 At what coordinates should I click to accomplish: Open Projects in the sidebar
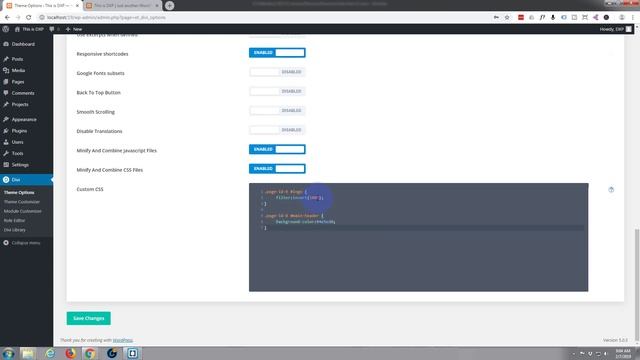click(20, 104)
